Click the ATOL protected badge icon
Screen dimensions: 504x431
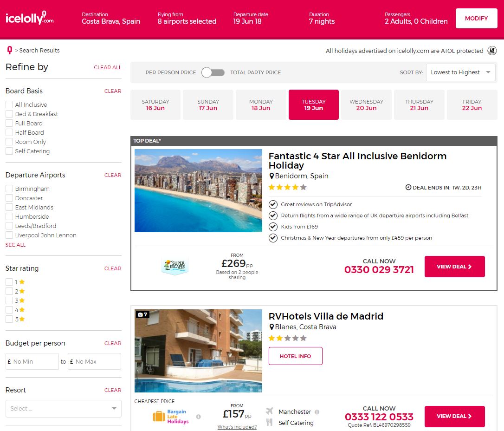pos(492,51)
